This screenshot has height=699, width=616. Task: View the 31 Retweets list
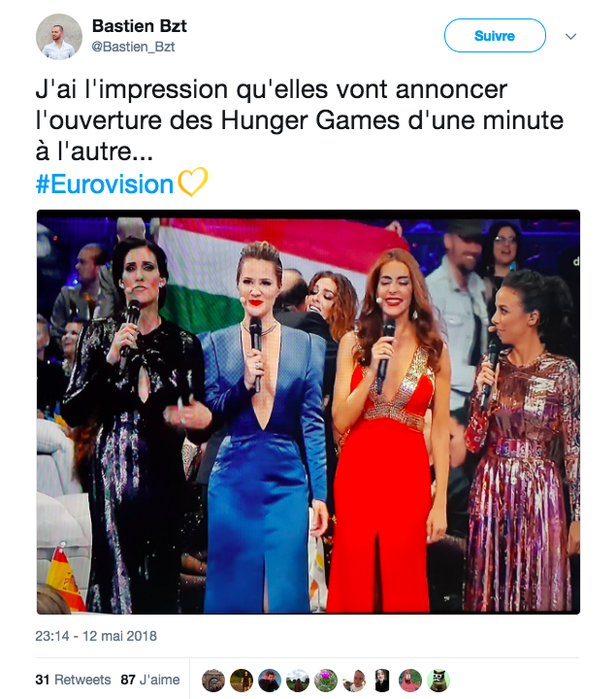73,680
